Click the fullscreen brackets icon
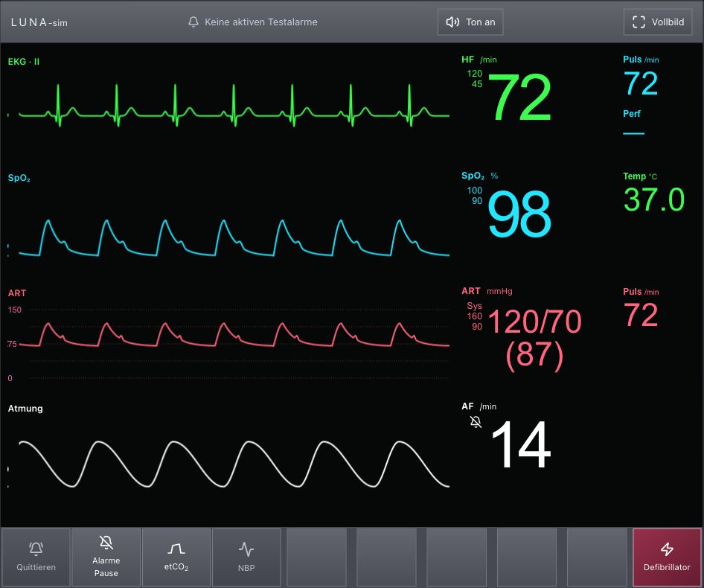 (x=639, y=22)
